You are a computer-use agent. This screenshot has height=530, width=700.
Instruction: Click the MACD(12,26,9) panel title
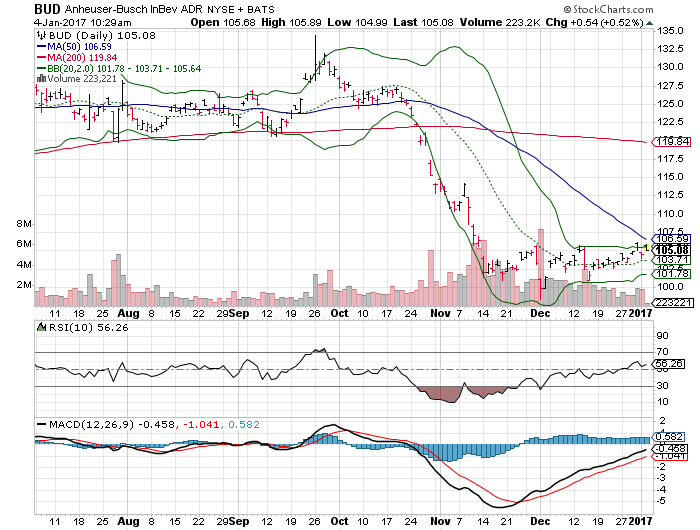click(92, 424)
